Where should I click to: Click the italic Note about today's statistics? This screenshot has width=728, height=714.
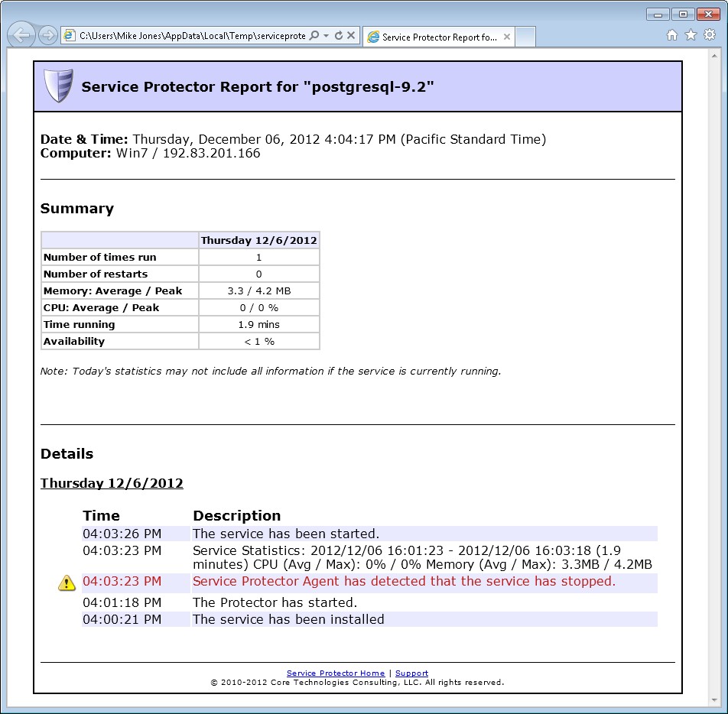click(271, 371)
